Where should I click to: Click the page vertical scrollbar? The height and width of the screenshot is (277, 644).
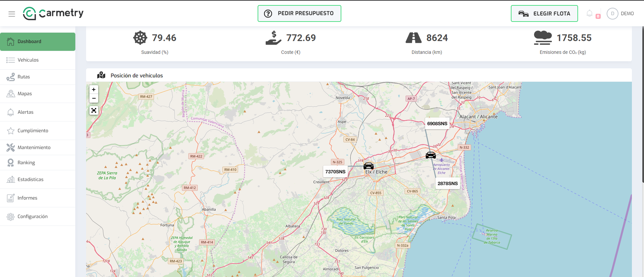coord(643,104)
